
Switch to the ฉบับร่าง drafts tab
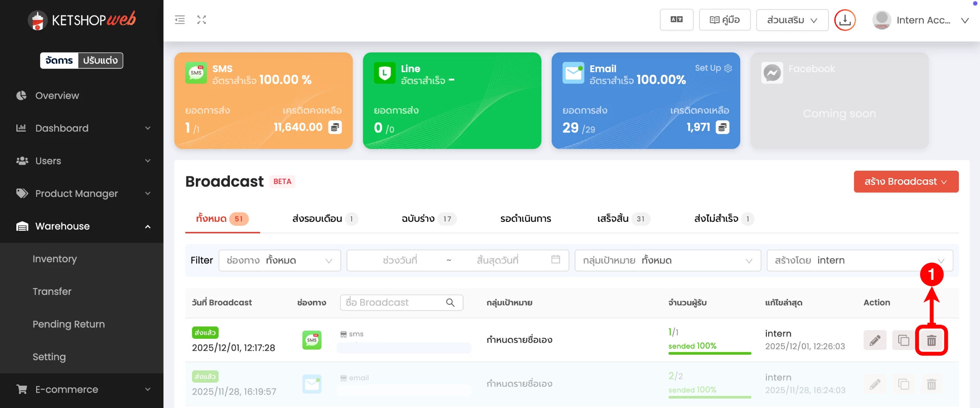(427, 219)
